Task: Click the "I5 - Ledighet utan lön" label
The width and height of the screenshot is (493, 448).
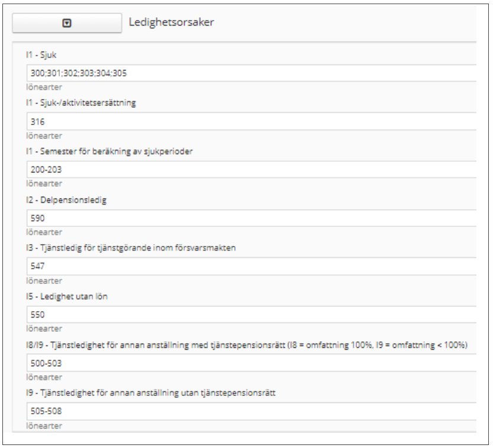Action: pos(67,296)
